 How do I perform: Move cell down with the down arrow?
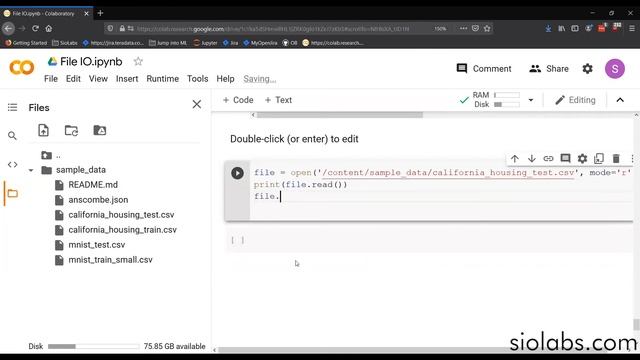531,158
